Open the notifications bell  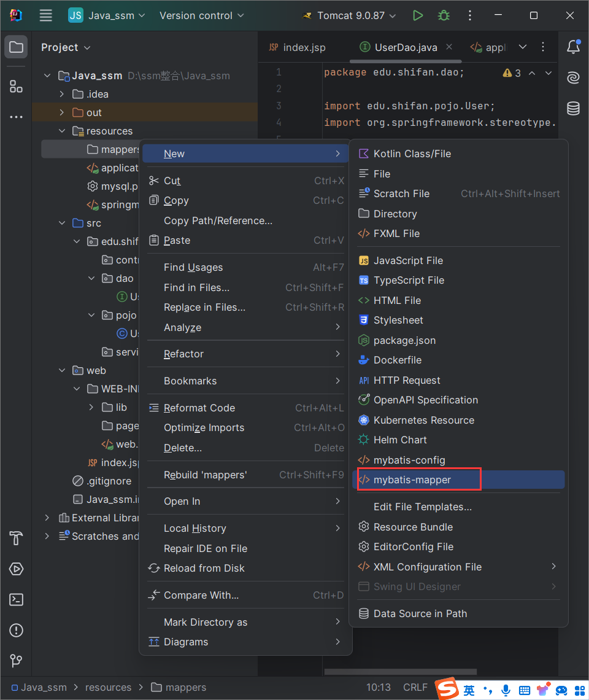573,47
